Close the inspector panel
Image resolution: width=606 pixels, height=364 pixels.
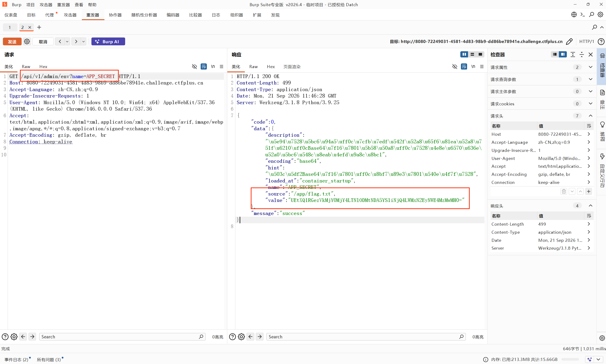click(591, 54)
